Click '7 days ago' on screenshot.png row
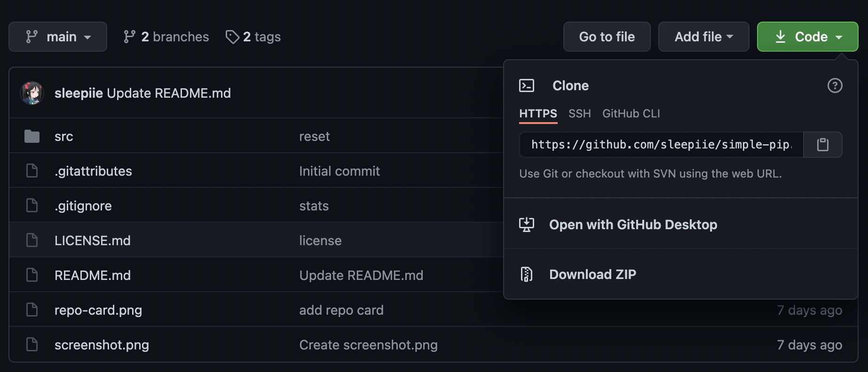The image size is (868, 372). pyautogui.click(x=810, y=345)
